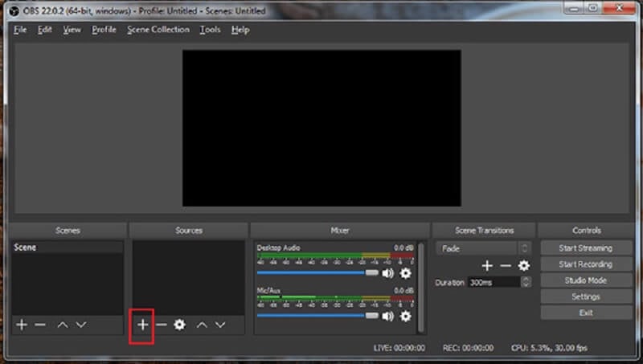Image resolution: width=643 pixels, height=364 pixels.
Task: Close the OBS window
Action: 620,9
